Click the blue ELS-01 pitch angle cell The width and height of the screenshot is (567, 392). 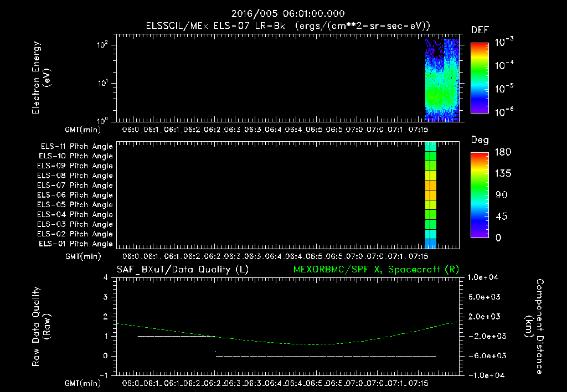coord(431,244)
